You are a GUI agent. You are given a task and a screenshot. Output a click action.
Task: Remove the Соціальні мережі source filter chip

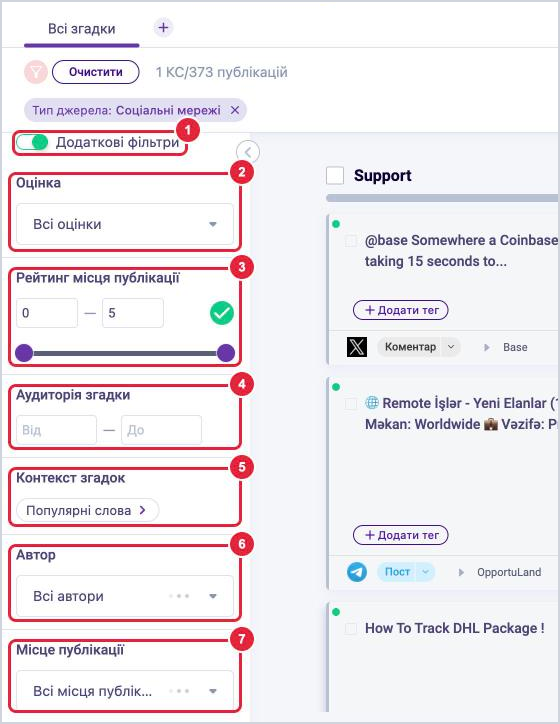(x=235, y=110)
